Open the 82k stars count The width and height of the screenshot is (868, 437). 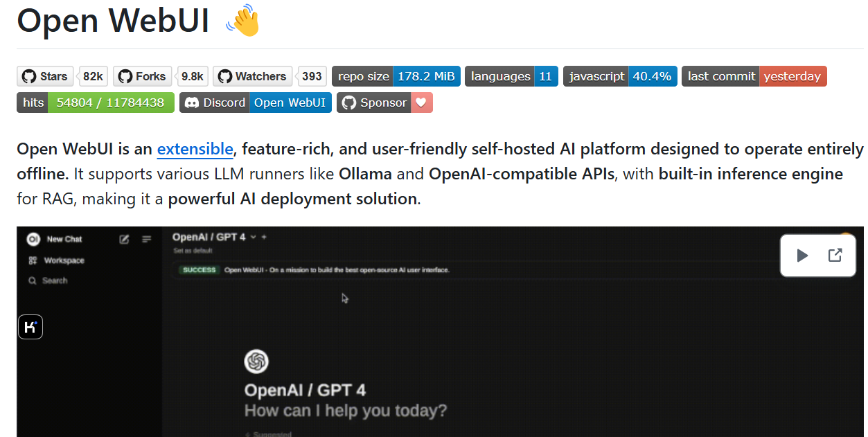pyautogui.click(x=93, y=76)
